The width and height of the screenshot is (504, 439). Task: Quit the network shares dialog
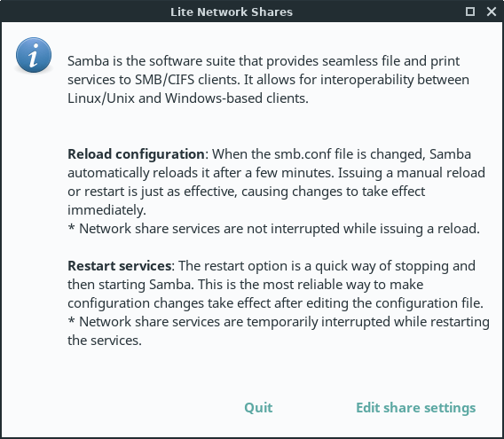[258, 407]
